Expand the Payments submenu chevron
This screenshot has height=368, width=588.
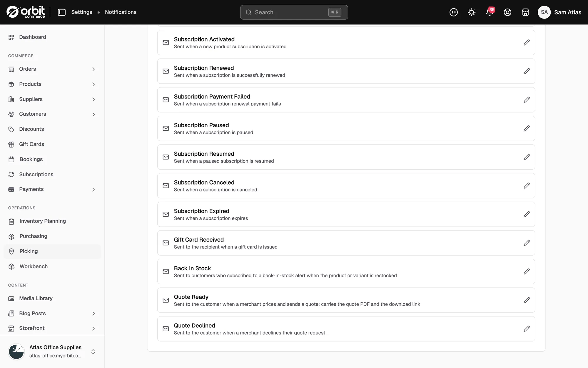(93, 190)
